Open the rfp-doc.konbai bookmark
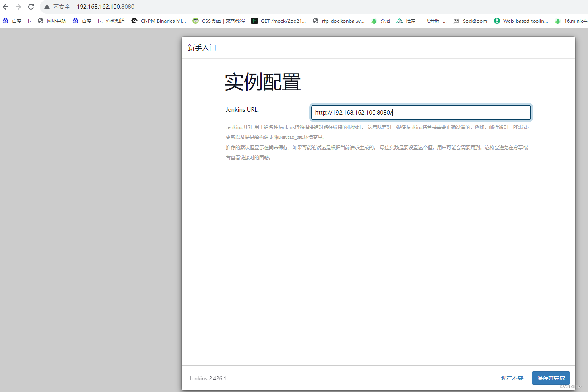The image size is (588, 392). coord(339,21)
